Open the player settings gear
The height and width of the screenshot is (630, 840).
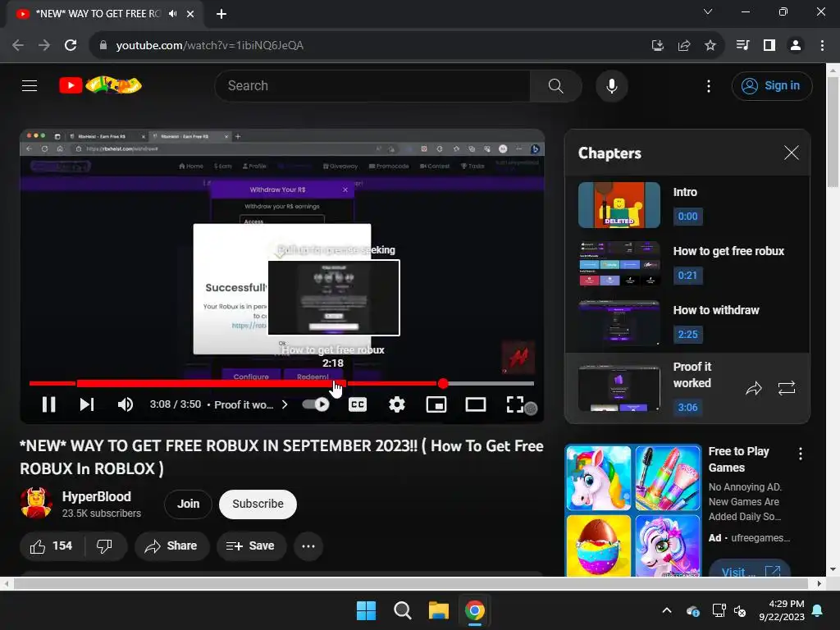tap(396, 404)
